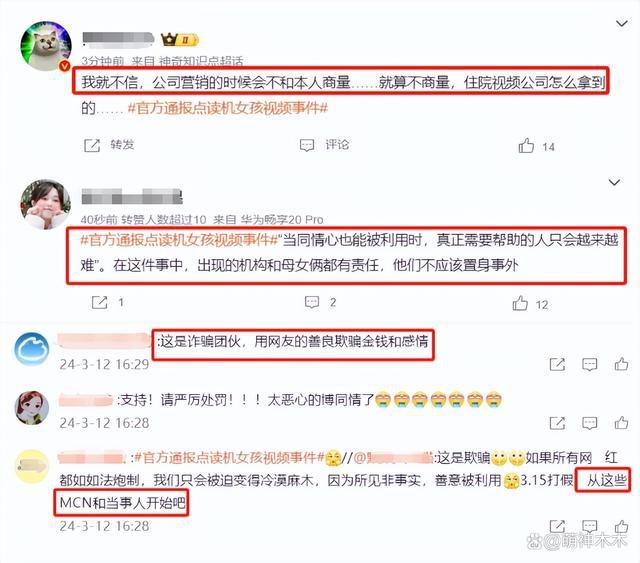The image size is (640, 563).
Task: Reply to the 16:29 comment
Action: pyautogui.click(x=589, y=364)
